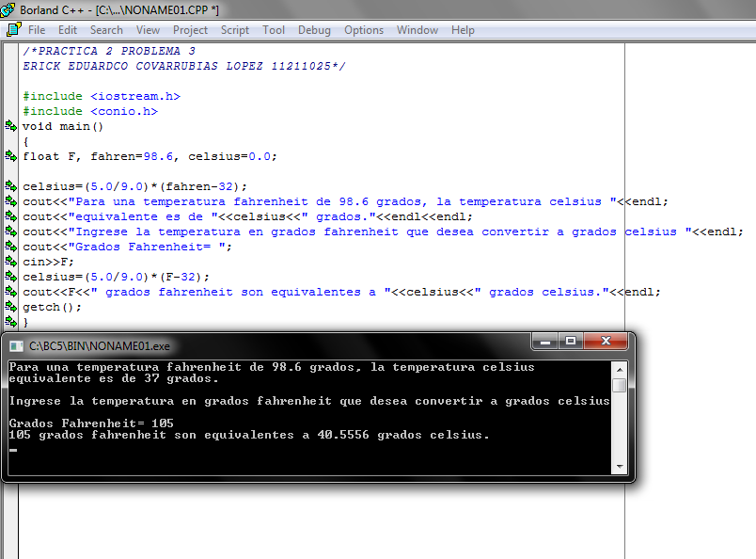Open the Debug menu
The height and width of the screenshot is (559, 756).
tap(314, 30)
